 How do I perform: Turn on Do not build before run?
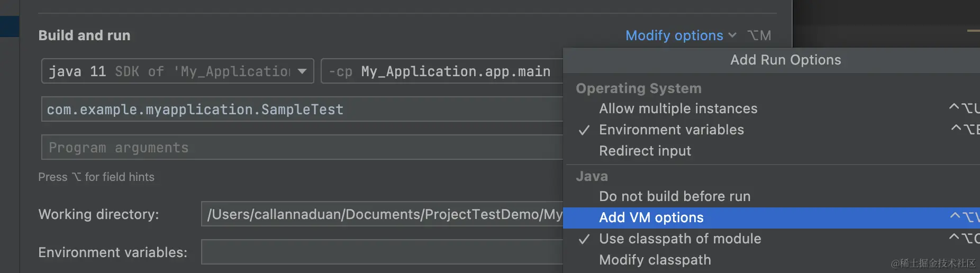tap(674, 196)
